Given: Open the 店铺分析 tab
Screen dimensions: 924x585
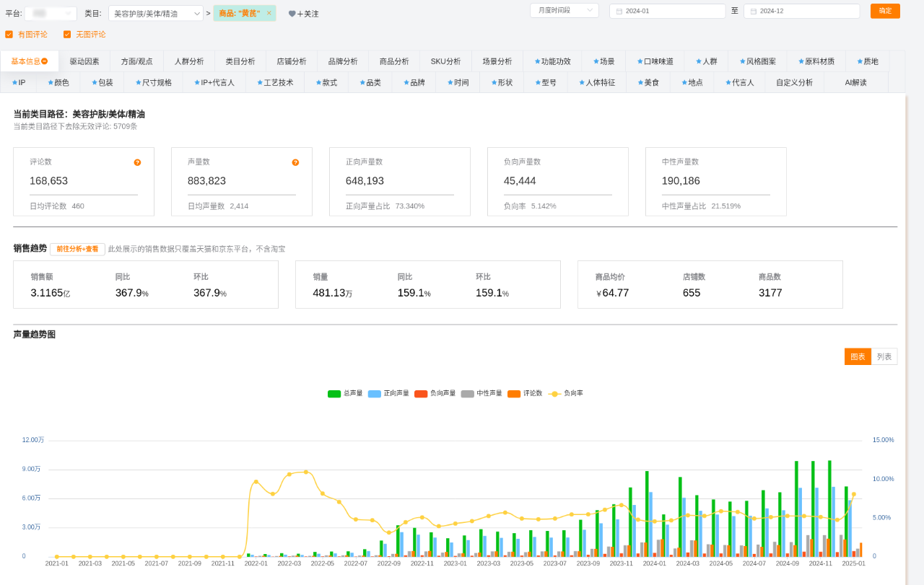Looking at the screenshot, I should tap(292, 61).
